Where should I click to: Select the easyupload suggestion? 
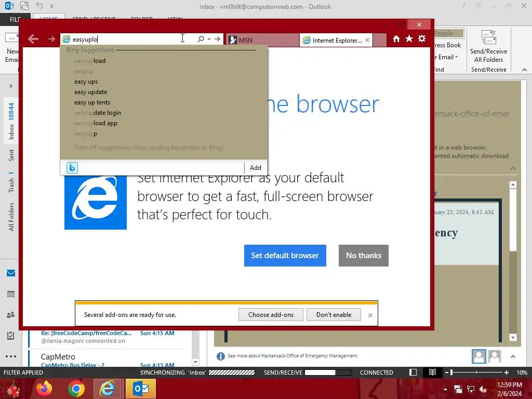(90, 61)
